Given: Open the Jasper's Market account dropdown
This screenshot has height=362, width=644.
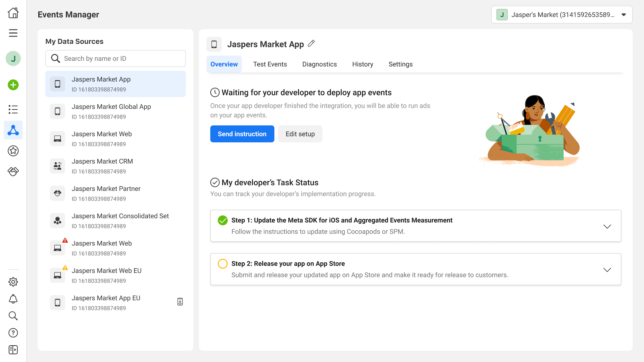Looking at the screenshot, I should (x=562, y=15).
